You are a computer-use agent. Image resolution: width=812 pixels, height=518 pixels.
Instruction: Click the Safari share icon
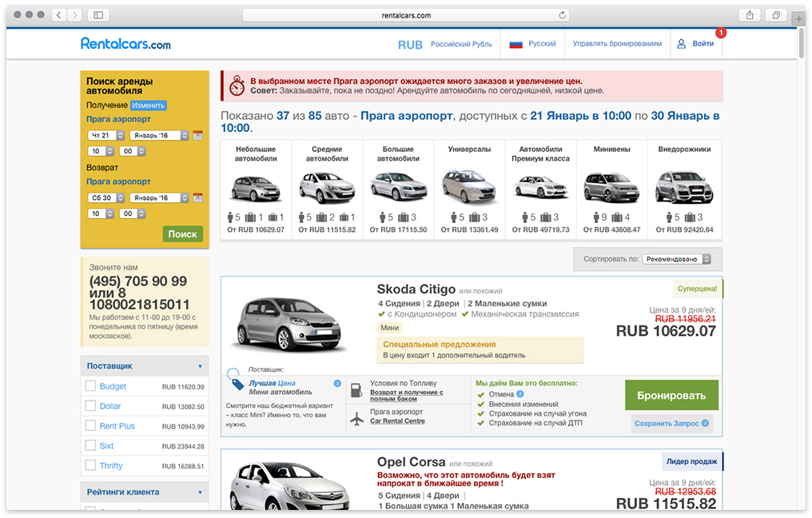click(750, 15)
